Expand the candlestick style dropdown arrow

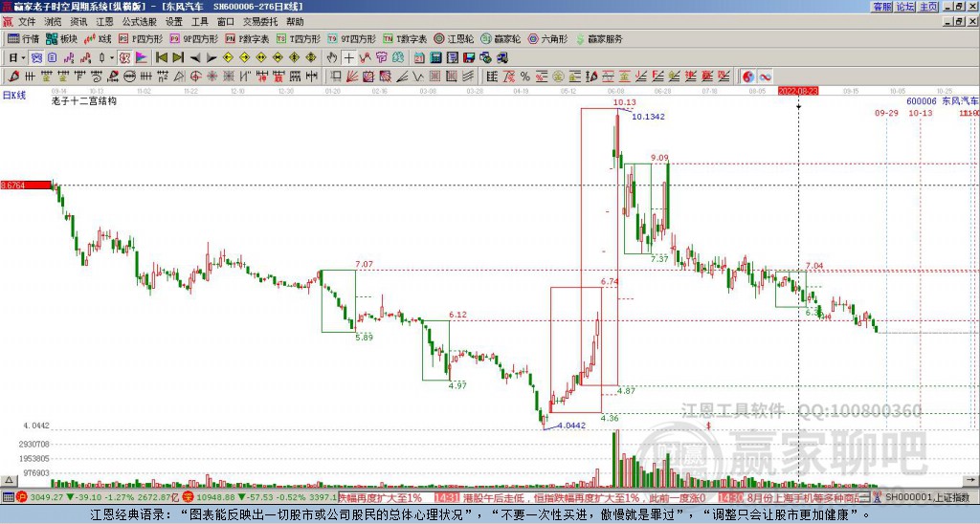pos(112,58)
